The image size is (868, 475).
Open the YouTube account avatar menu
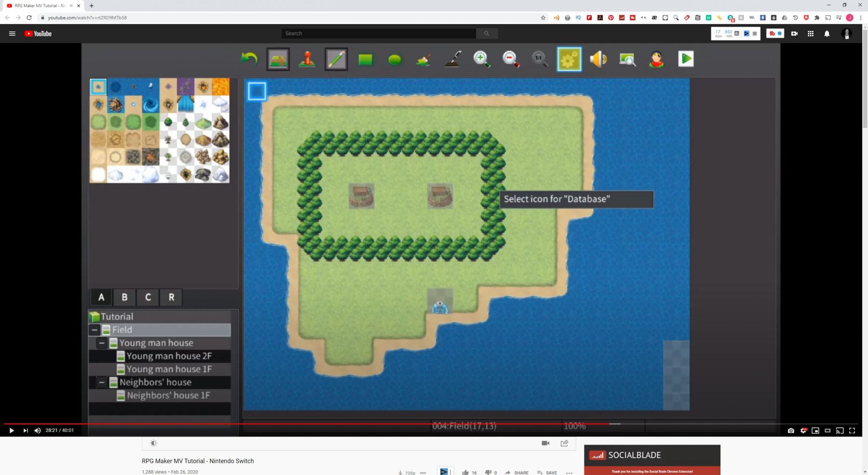point(847,33)
